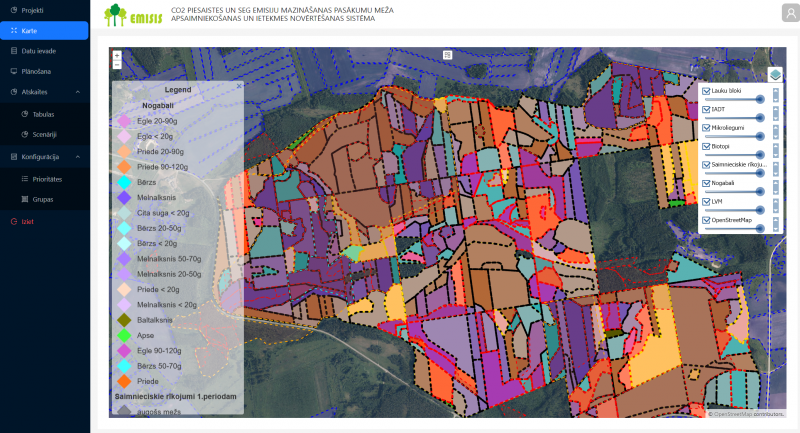Click Iziet to log out
This screenshot has width=800, height=433.
(x=28, y=221)
